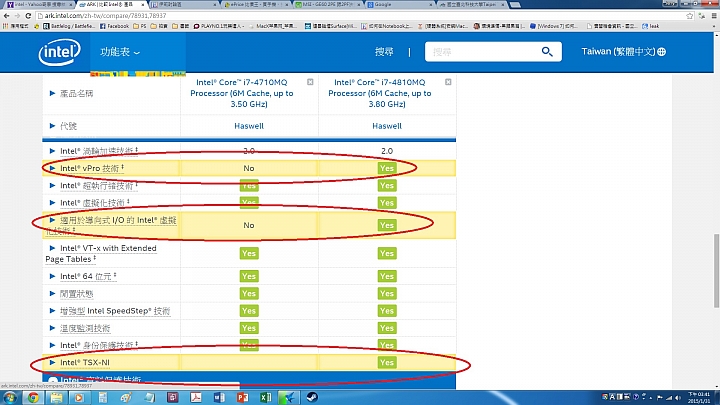Open the 功能表 dropdown menu

point(120,52)
